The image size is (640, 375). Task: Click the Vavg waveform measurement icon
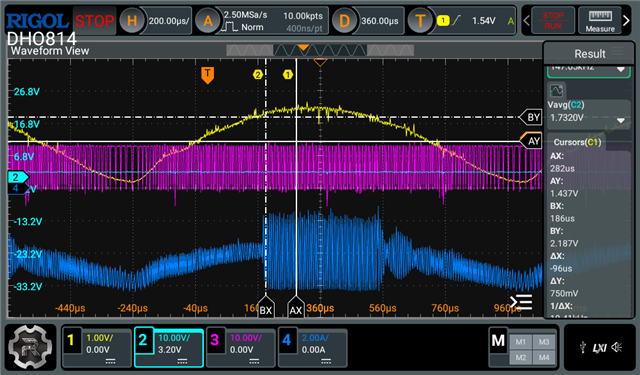pos(556,90)
